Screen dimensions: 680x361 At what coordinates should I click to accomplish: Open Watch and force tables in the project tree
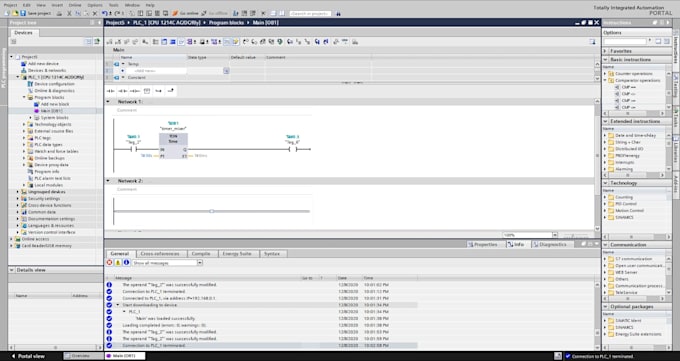click(56, 151)
